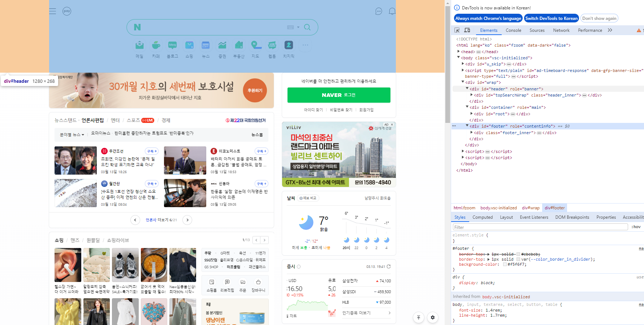
Task: Show more DevTools tabs chevron
Action: [x=610, y=30]
